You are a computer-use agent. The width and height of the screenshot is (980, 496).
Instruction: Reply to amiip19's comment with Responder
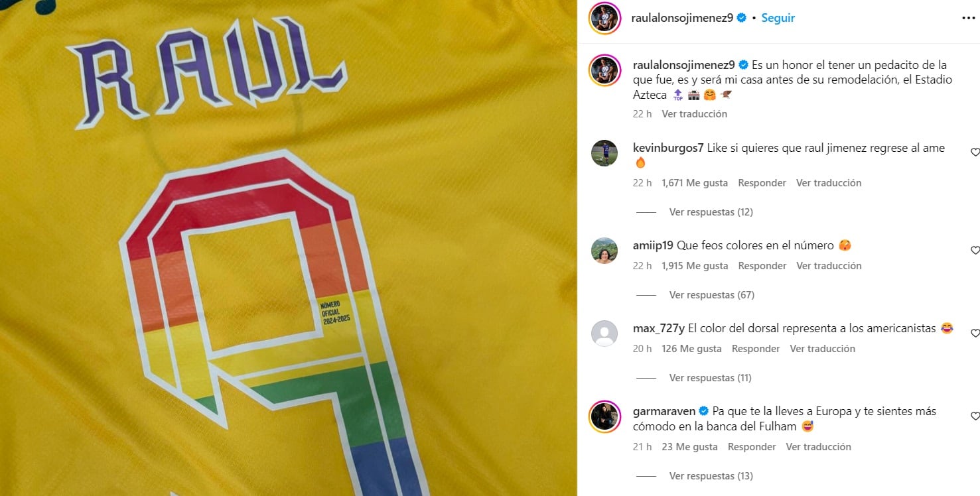(x=762, y=266)
